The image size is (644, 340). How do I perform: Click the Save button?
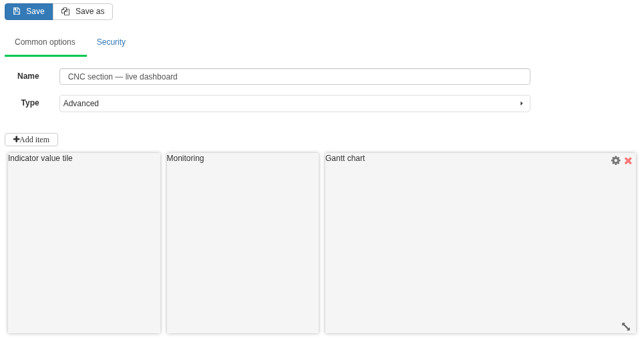tap(29, 11)
